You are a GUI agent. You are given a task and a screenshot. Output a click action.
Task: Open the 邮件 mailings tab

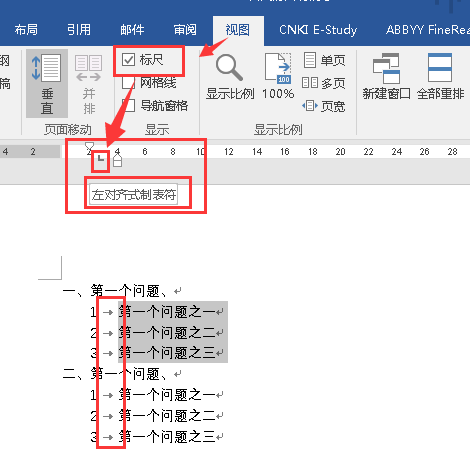tap(132, 30)
